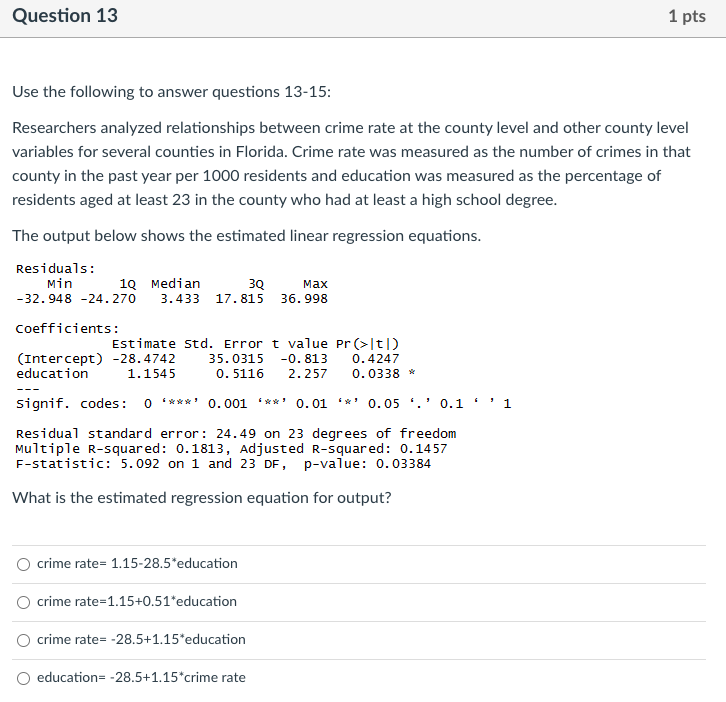
Task: Click 'Residual standard error: 24.49' line
Action: [236, 434]
